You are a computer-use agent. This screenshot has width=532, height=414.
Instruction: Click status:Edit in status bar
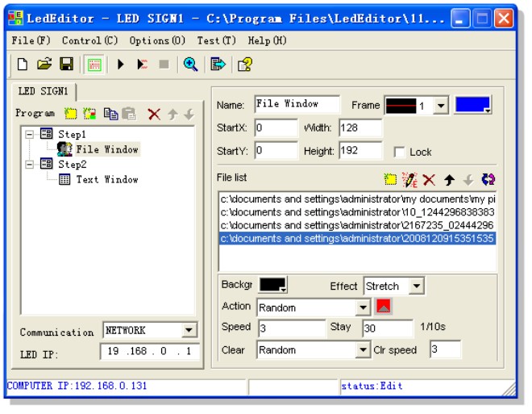point(372,386)
